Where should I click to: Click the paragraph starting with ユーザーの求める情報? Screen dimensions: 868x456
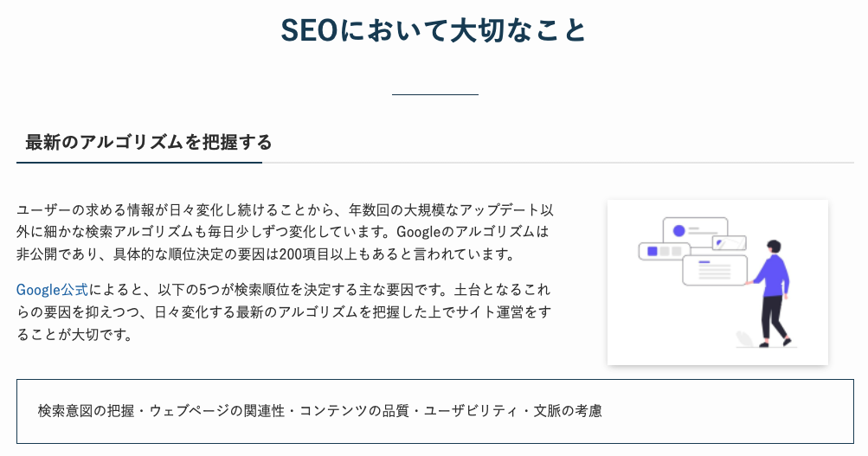[x=286, y=232]
